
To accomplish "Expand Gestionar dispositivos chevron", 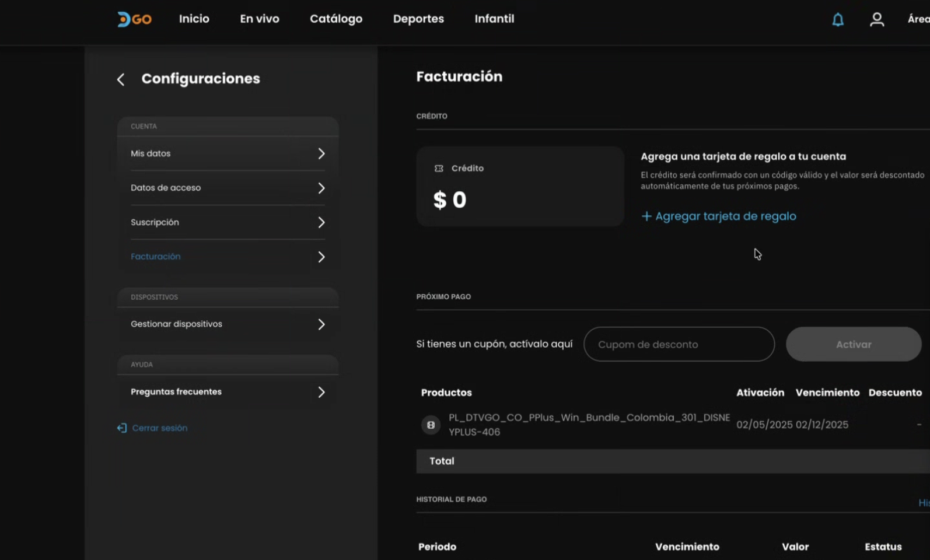I will [321, 324].
